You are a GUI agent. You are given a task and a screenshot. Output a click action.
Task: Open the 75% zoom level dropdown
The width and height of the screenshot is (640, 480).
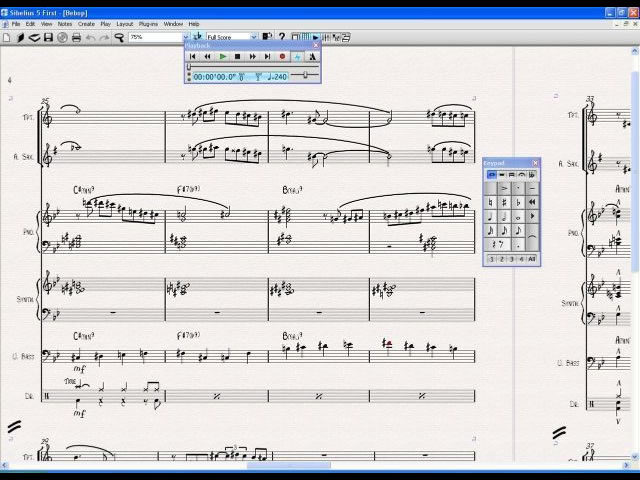(183, 37)
